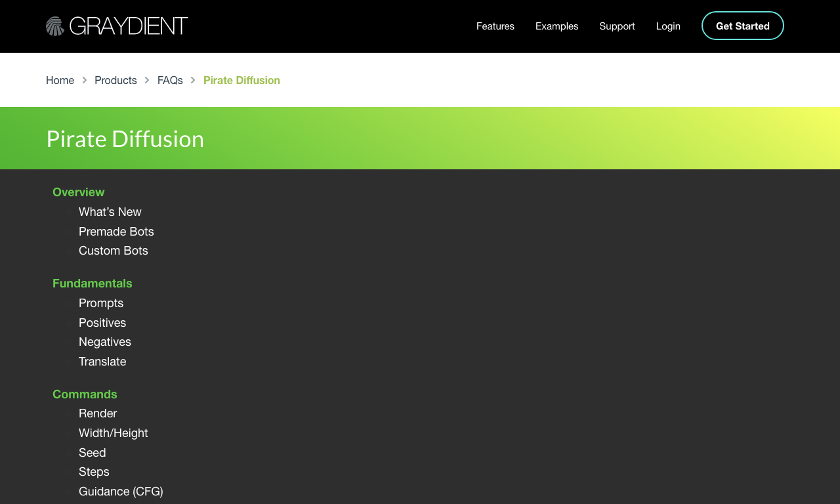
Task: Open the What's New link
Action: (110, 212)
